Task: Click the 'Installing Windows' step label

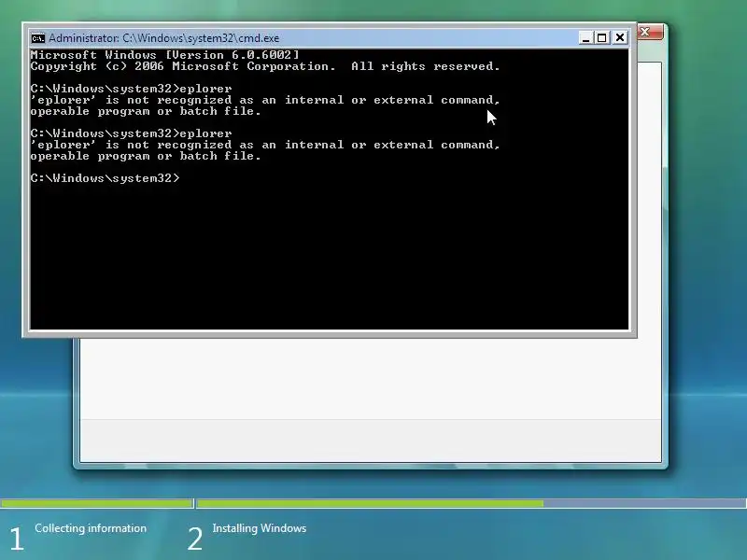Action: point(260,528)
